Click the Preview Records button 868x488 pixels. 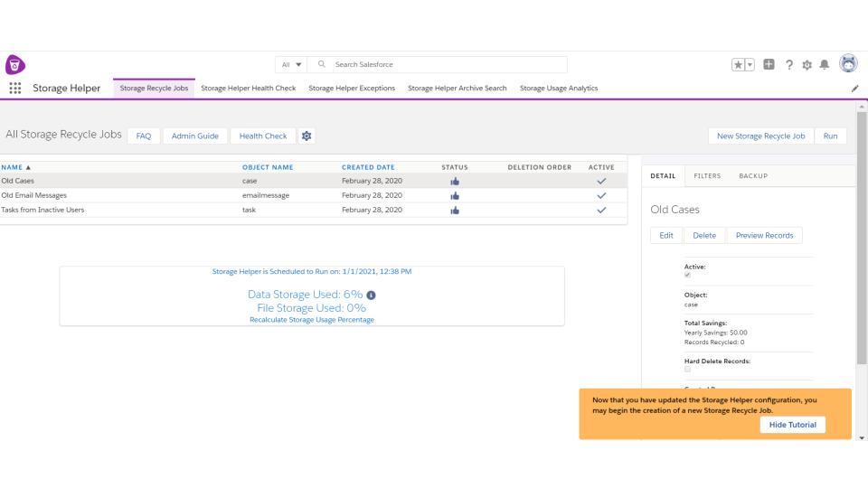765,235
